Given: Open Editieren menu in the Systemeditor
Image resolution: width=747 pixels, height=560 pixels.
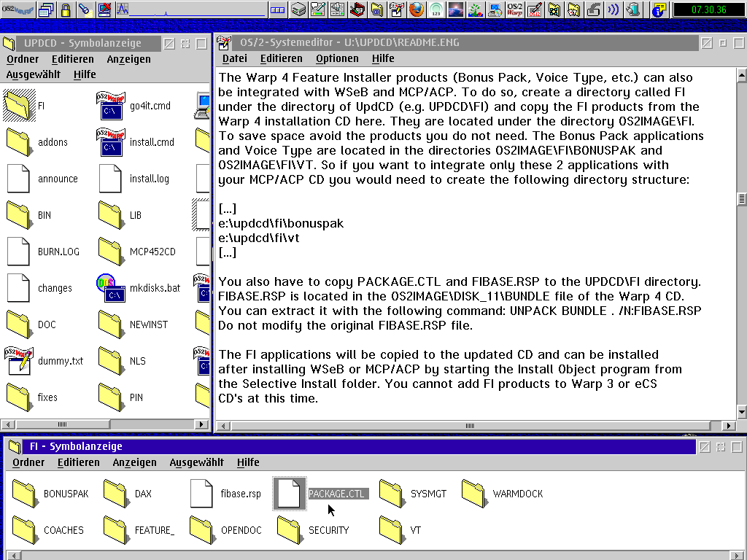Looking at the screenshot, I should coord(281,58).
